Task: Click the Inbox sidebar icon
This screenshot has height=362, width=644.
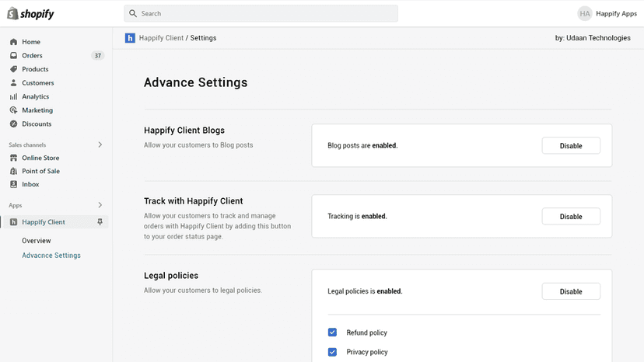Action: coord(13,184)
